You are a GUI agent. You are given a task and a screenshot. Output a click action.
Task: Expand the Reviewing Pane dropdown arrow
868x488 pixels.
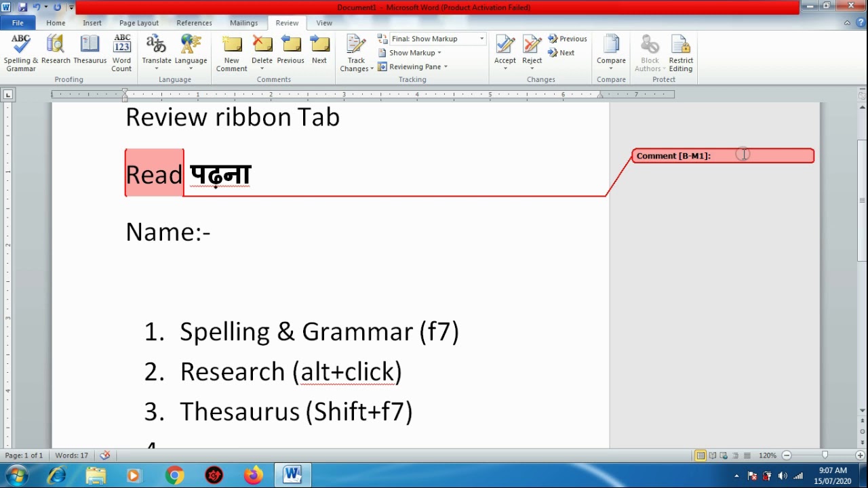446,66
